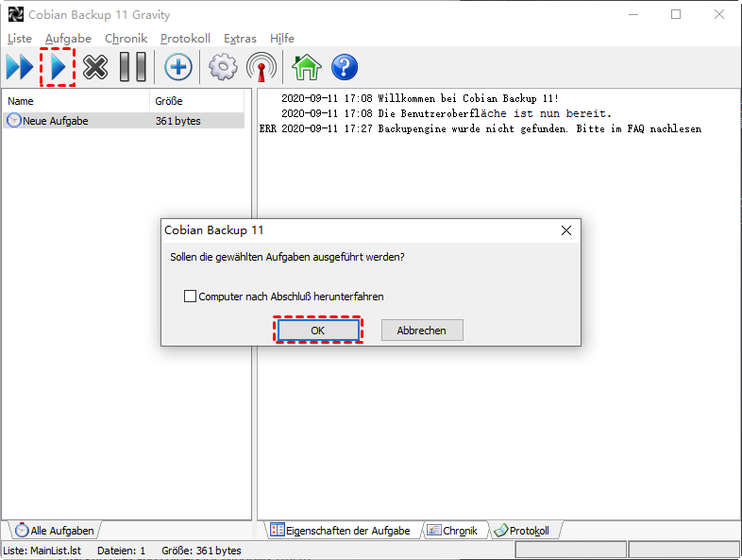Click the Cobian Backup title bar logo
The image size is (742, 560).
[16, 15]
